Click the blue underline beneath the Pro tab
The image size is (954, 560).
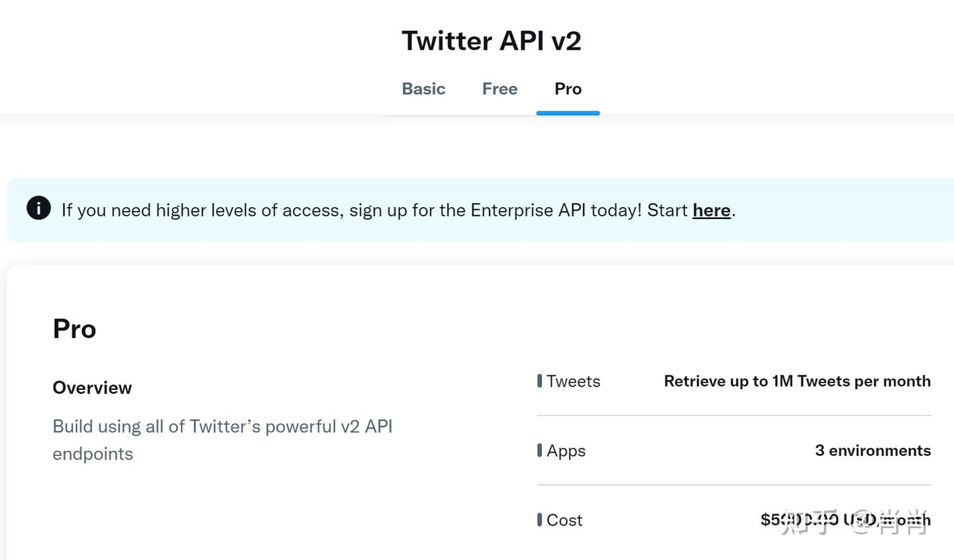tap(568, 113)
